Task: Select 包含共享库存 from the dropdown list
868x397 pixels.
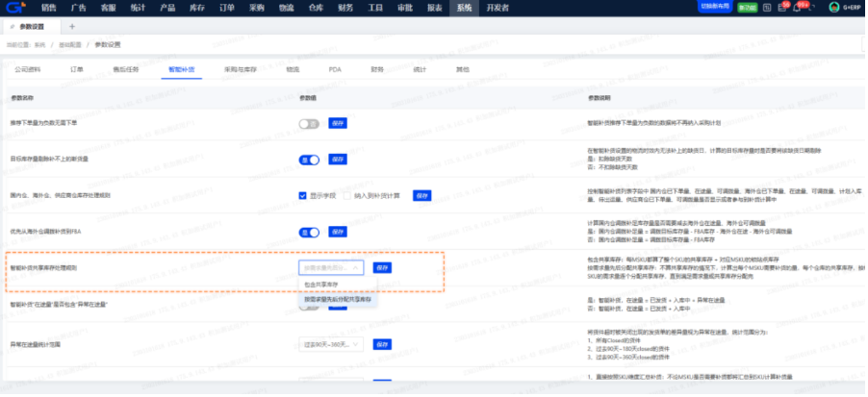Action: pyautogui.click(x=321, y=285)
